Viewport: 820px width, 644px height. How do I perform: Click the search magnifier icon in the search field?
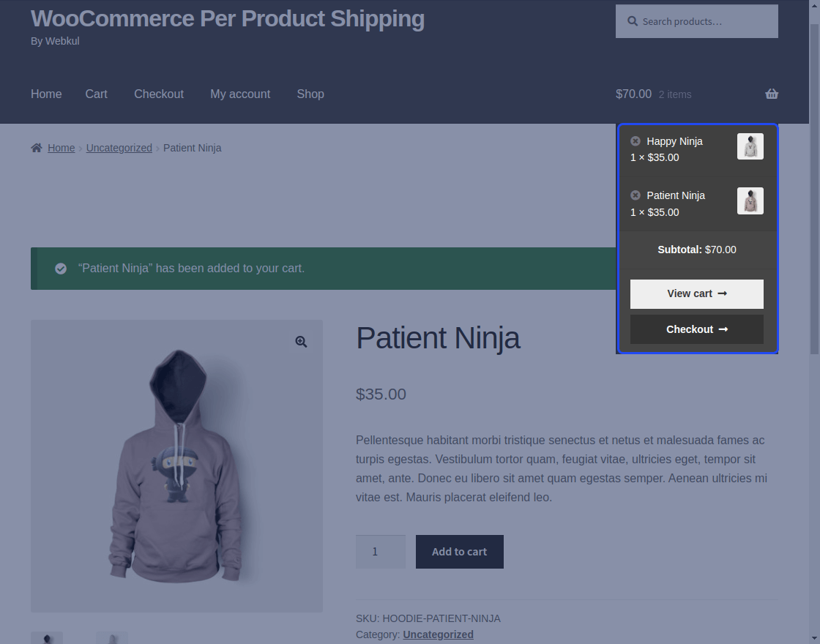coord(631,21)
